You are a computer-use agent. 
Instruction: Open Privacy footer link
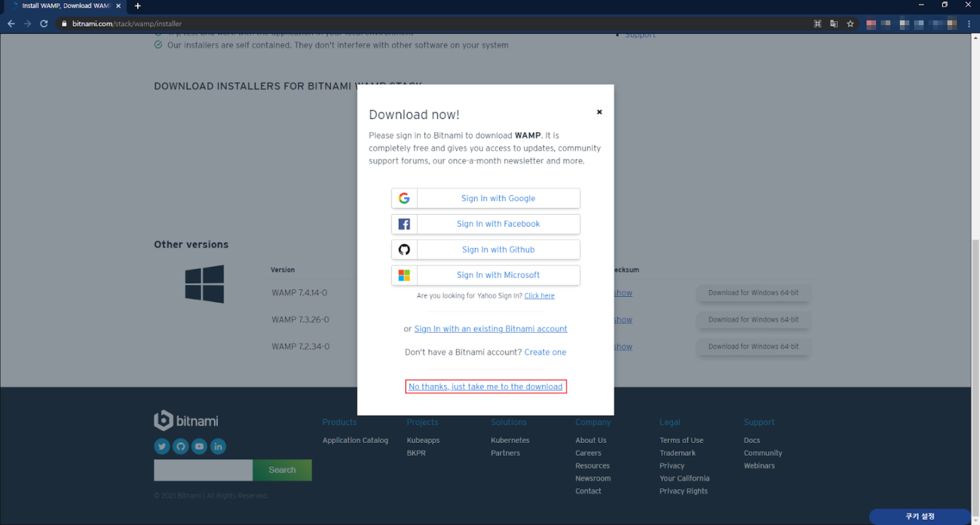pos(672,466)
